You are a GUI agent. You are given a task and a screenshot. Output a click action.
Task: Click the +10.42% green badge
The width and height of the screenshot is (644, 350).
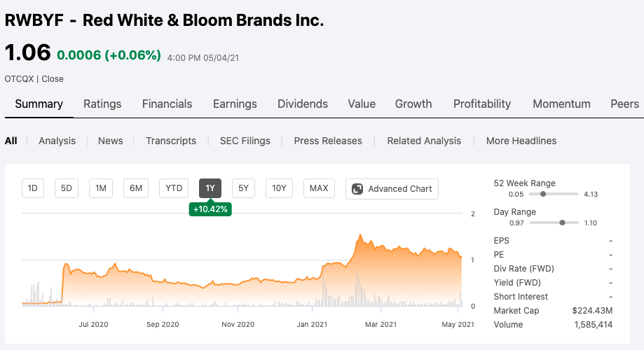point(210,209)
